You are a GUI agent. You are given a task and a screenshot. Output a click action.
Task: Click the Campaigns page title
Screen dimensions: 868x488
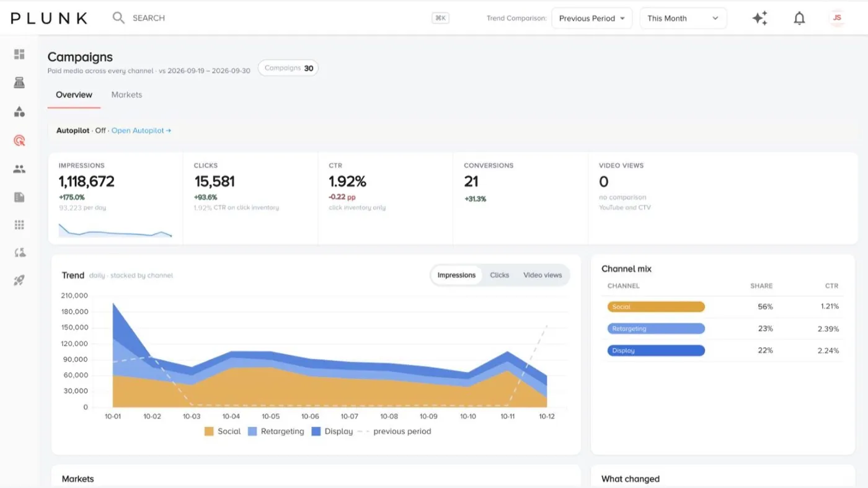[x=80, y=57]
